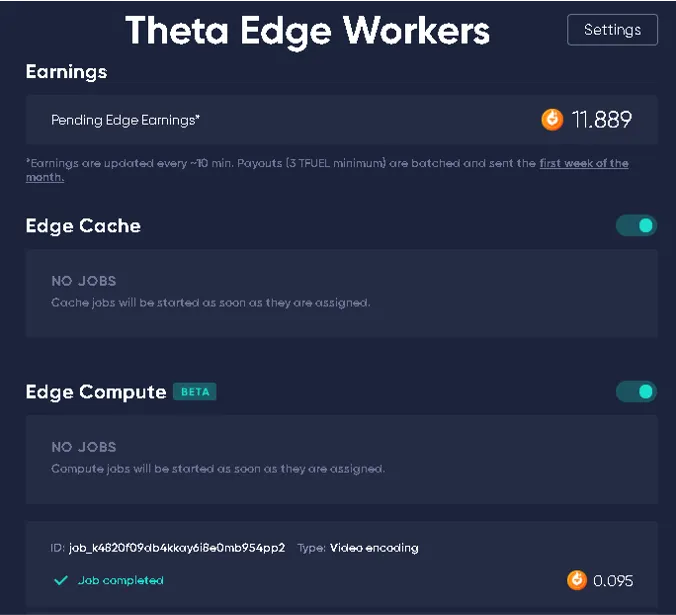The height and width of the screenshot is (615, 676).
Task: Click the green Job completed checkmark icon
Action: click(60, 580)
